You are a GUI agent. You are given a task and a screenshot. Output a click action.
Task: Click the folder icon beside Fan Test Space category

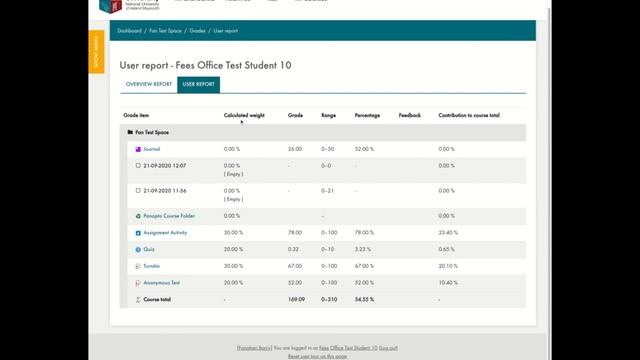click(130, 132)
